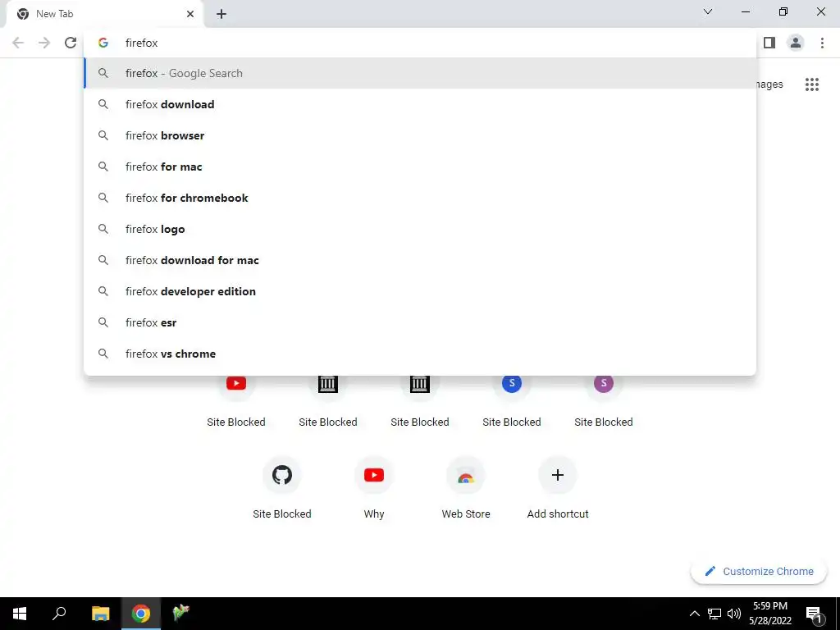840x630 pixels.
Task: Click the address bar containing firefox
Action: coord(419,43)
